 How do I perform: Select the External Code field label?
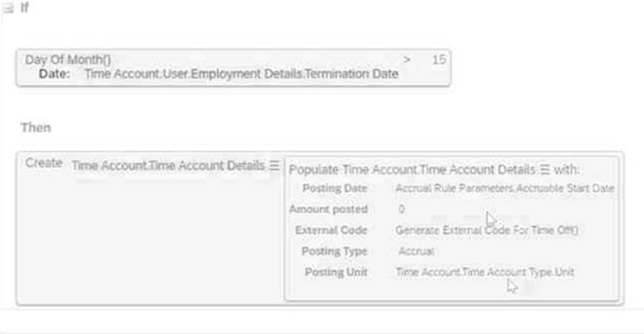pyautogui.click(x=331, y=230)
